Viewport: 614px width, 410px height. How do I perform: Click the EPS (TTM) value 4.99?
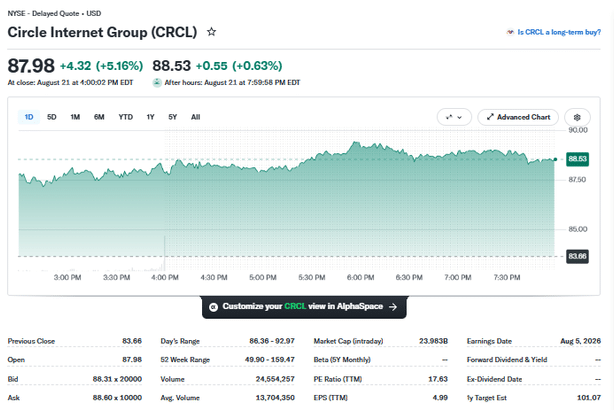pyautogui.click(x=440, y=398)
